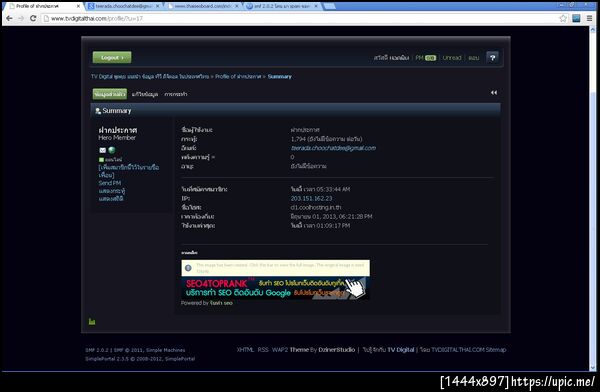The width and height of the screenshot is (600, 392).
Task: Open the third profile menu tab (actions)
Action: (x=176, y=94)
